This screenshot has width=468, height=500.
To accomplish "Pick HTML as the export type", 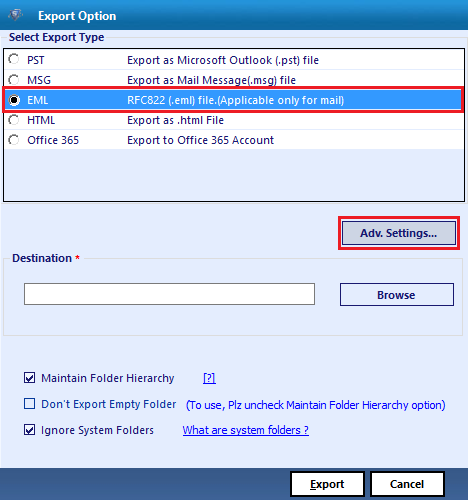I will [14, 120].
